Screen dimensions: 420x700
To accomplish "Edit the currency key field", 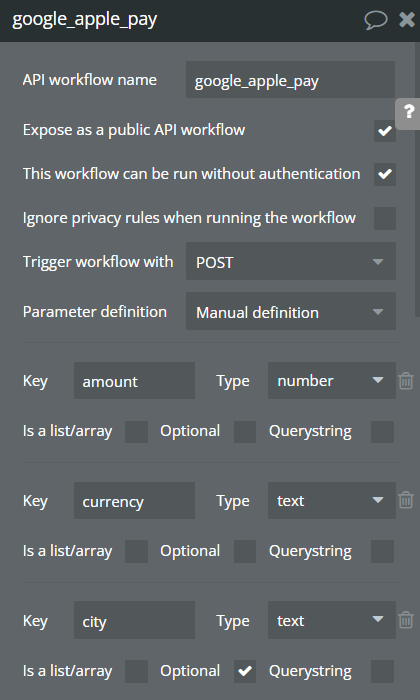I will pyautogui.click(x=134, y=500).
